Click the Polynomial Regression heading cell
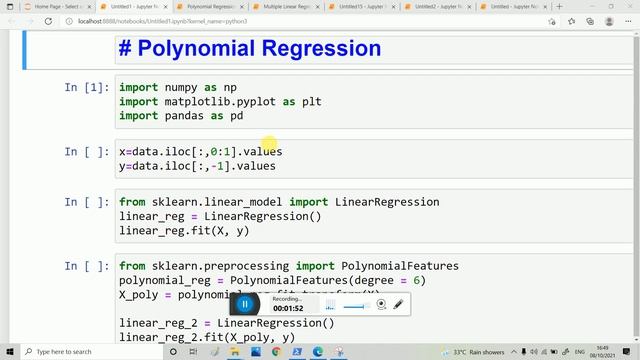 tap(373, 49)
